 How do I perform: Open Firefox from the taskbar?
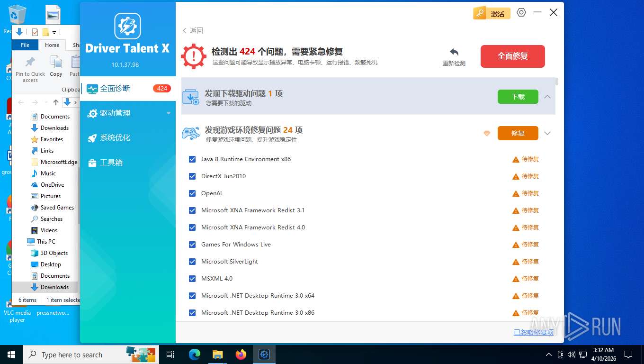tap(241, 354)
